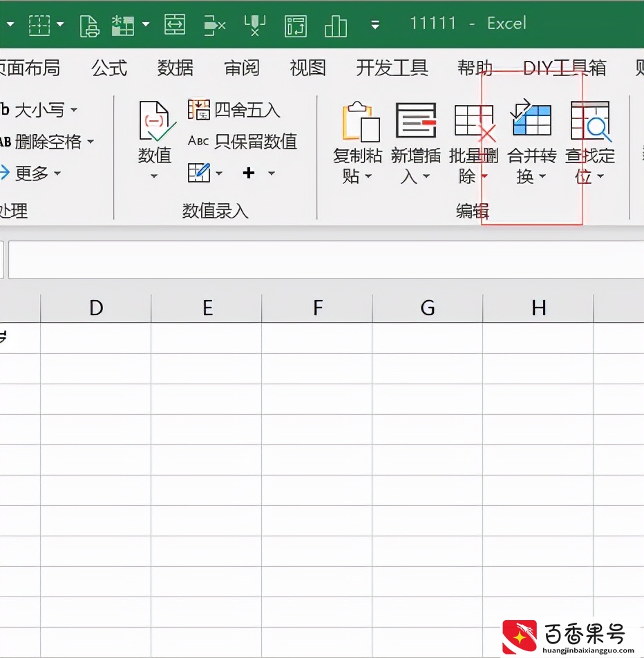This screenshot has height=658, width=644.
Task: Click the delete-row arrow icon in title bar
Action: point(214,26)
